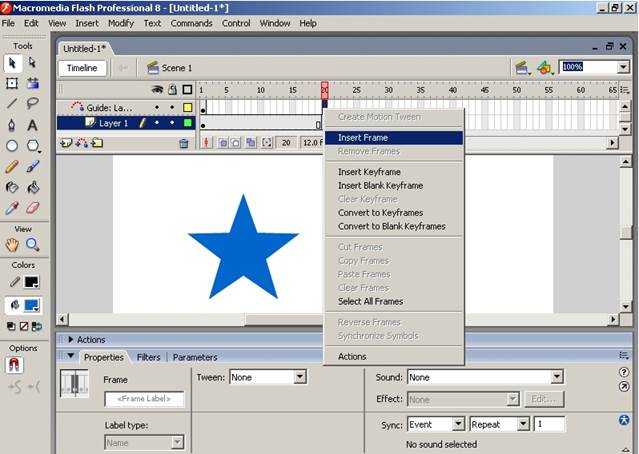Image resolution: width=639 pixels, height=454 pixels.
Task: Select the Selection arrow tool
Action: click(x=12, y=63)
